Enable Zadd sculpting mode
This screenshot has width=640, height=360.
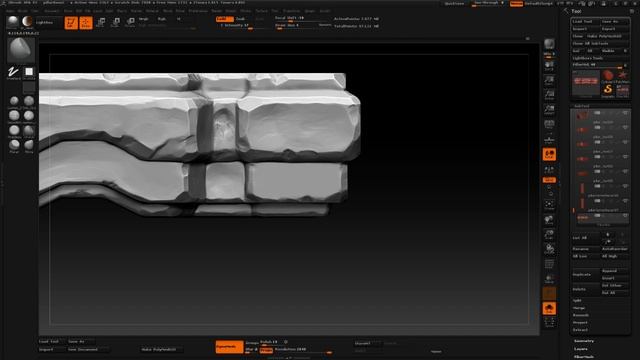(224, 19)
